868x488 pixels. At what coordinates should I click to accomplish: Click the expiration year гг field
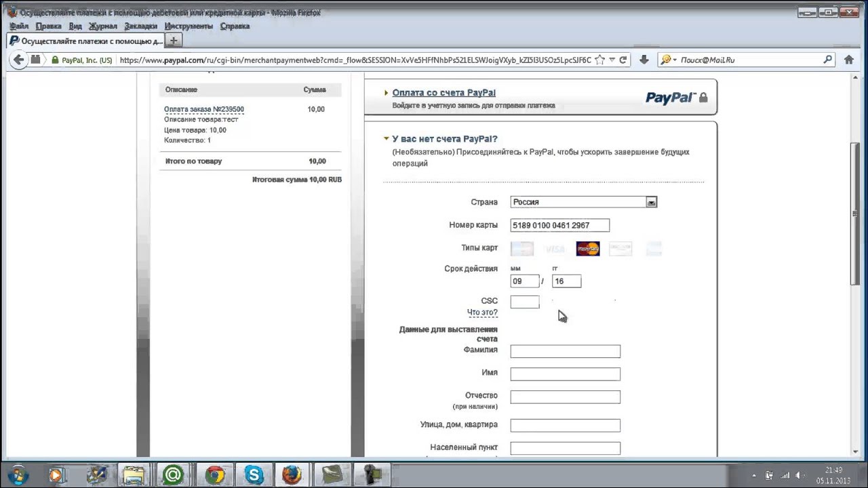click(x=567, y=281)
